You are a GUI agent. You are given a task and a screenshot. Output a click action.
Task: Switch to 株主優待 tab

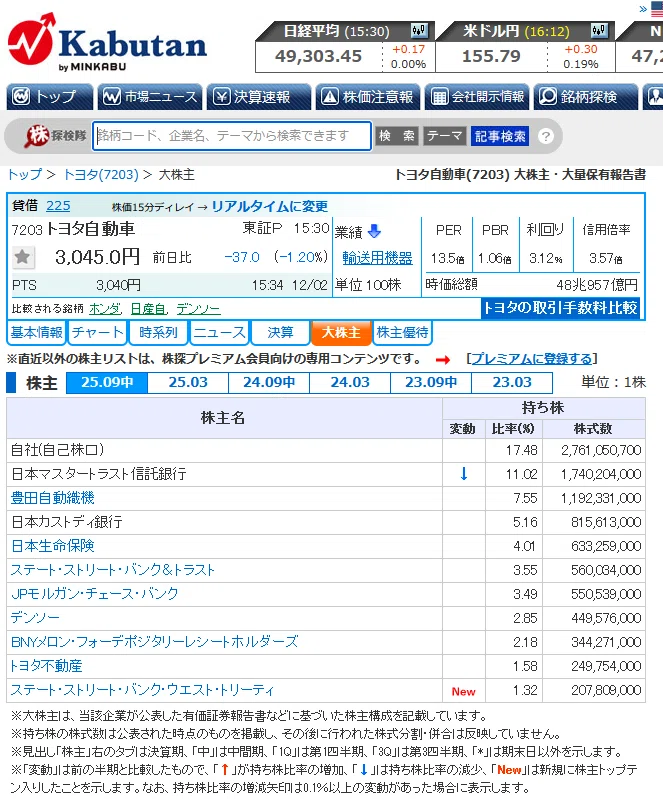point(402,333)
